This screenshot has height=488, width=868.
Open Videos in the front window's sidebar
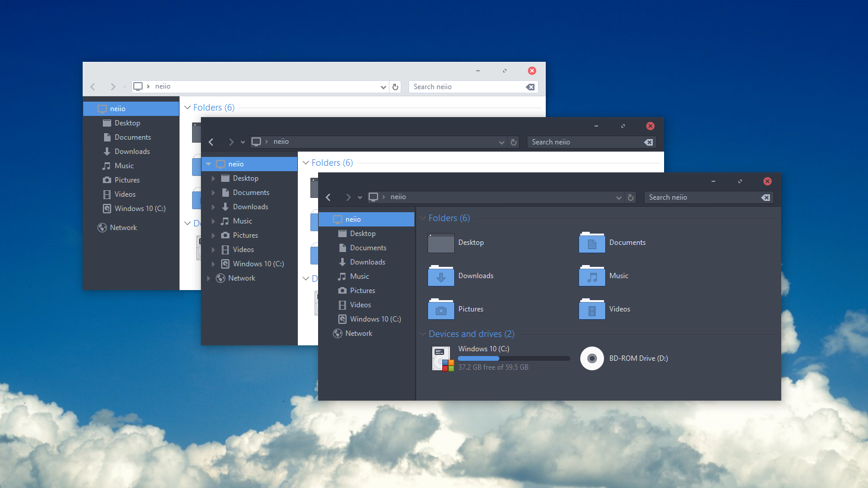366,305
